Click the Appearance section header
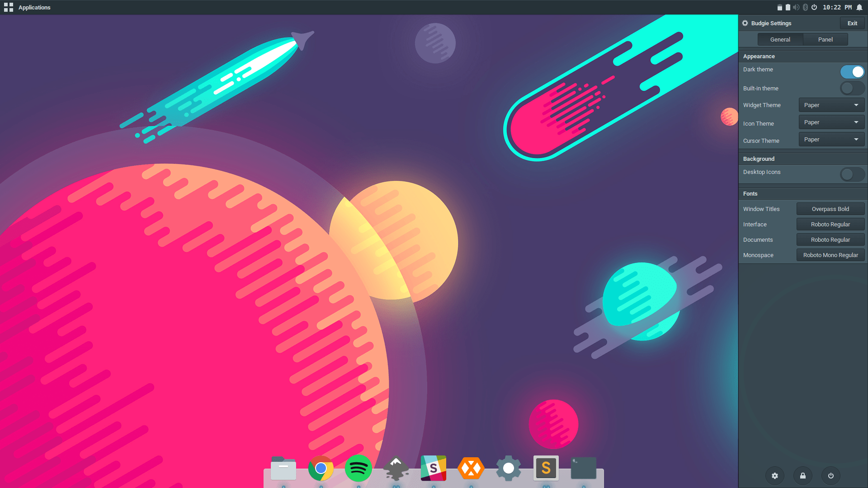The width and height of the screenshot is (868, 488). coord(759,56)
